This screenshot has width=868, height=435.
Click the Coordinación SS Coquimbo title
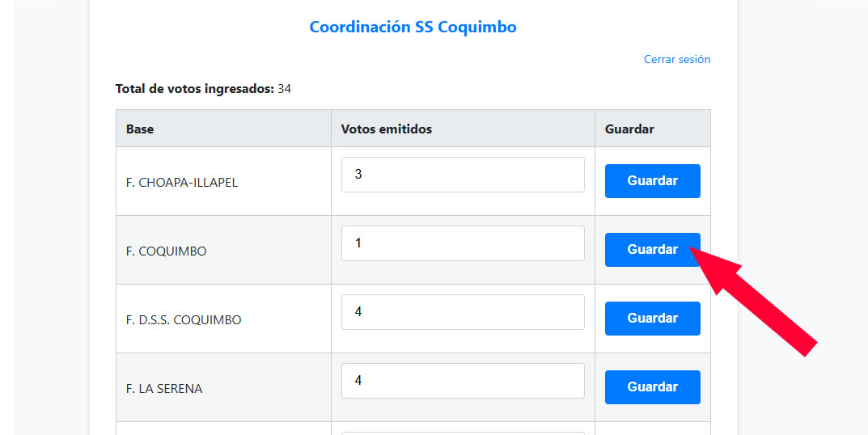tap(413, 27)
